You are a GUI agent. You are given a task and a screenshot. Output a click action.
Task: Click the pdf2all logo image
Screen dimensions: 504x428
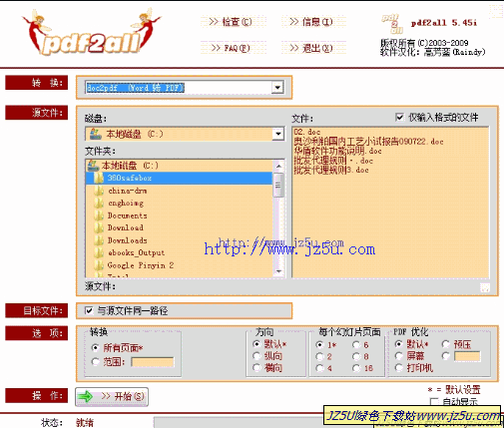coord(91,33)
